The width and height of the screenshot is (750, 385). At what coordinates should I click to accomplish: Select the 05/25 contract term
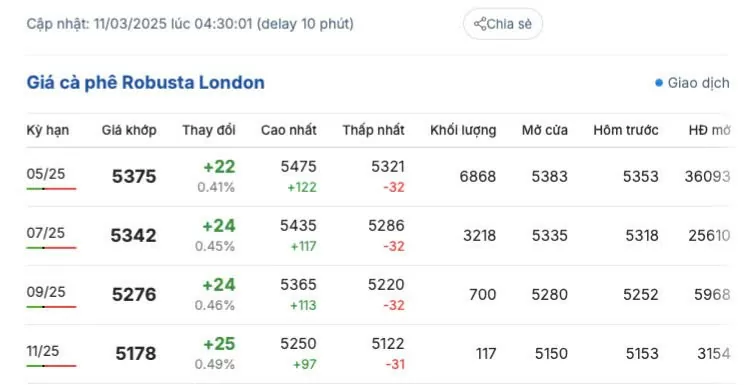click(46, 174)
